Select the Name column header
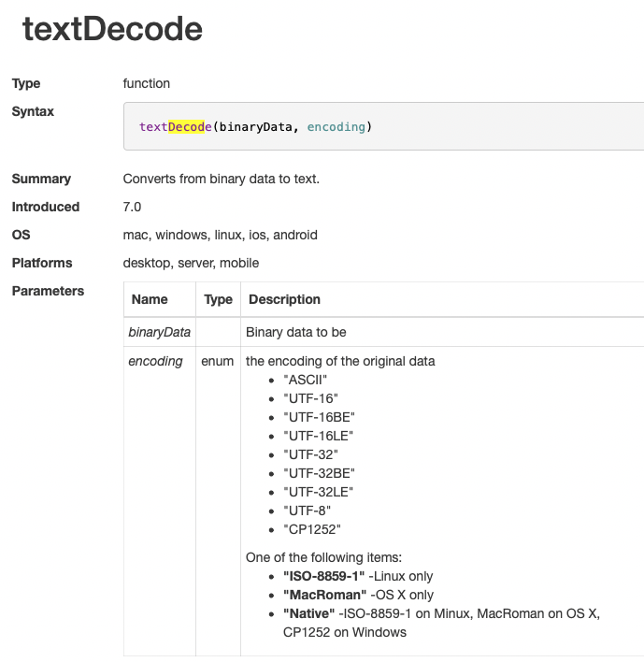 tap(150, 299)
